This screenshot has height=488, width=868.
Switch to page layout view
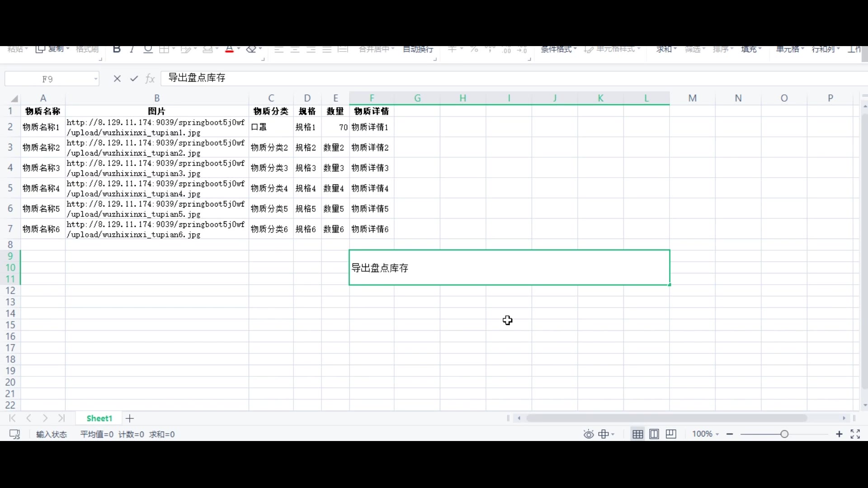654,434
